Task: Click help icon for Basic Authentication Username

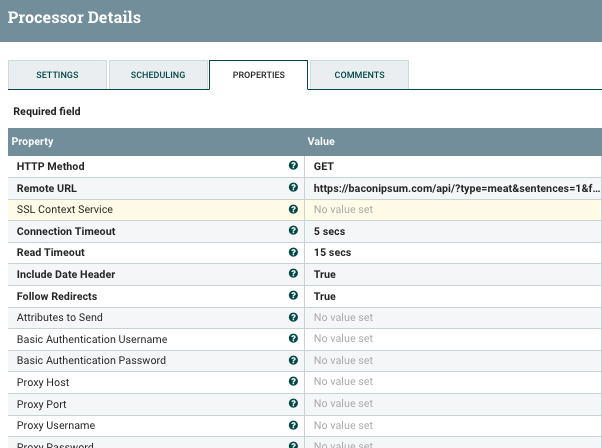Action: pos(293,339)
